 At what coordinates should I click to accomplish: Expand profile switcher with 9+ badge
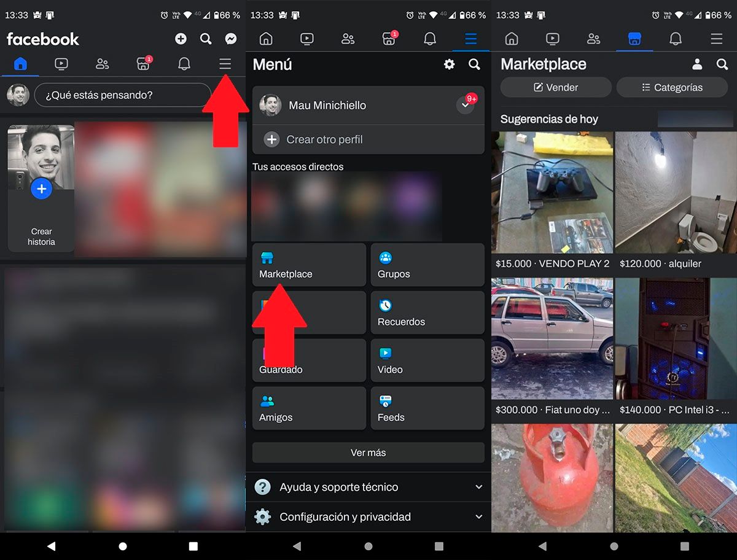[x=466, y=104]
